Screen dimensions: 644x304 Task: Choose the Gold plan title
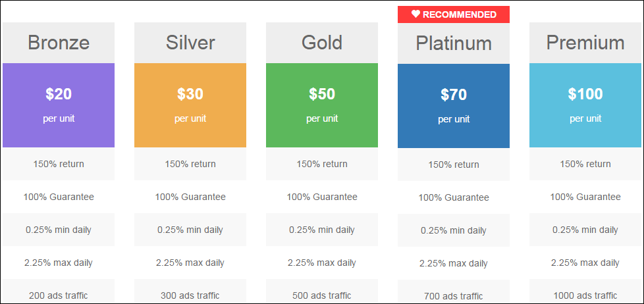click(x=322, y=43)
